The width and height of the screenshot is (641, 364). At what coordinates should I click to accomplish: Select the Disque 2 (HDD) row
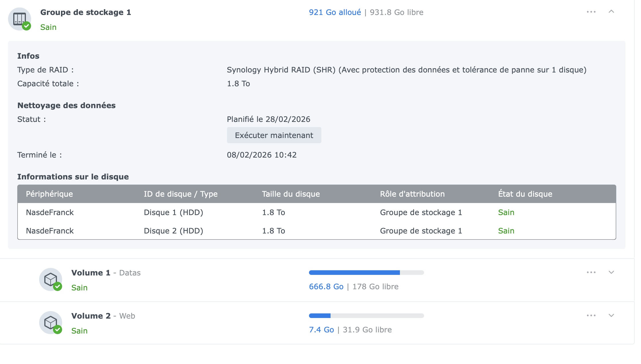(173, 231)
